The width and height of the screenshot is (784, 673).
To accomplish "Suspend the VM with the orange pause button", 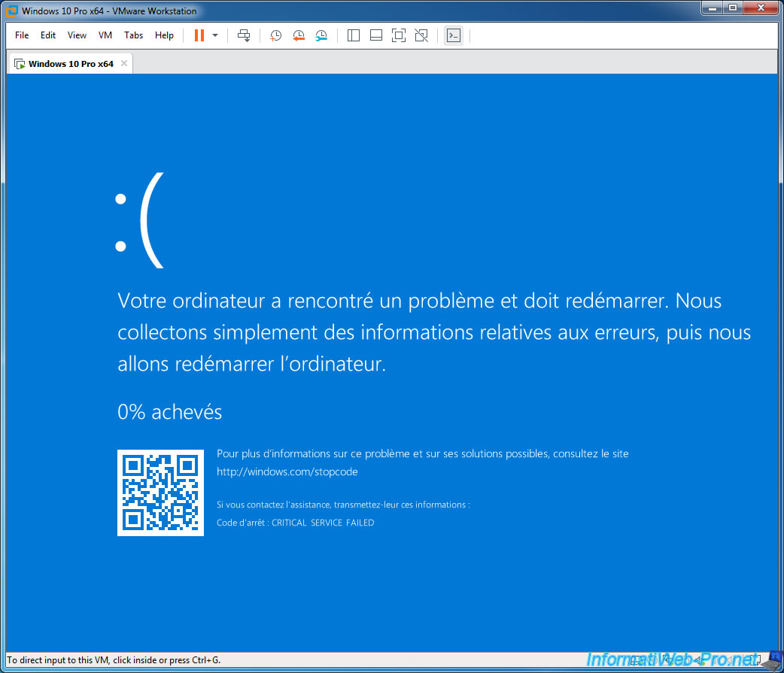I will 199,35.
